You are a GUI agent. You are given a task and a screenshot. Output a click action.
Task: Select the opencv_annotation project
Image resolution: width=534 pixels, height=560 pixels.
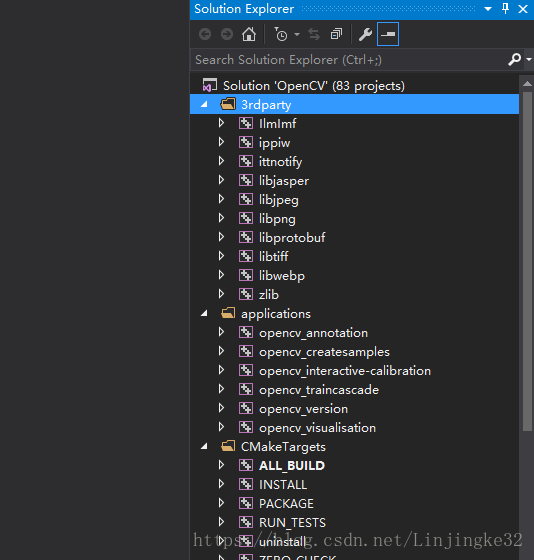(313, 333)
